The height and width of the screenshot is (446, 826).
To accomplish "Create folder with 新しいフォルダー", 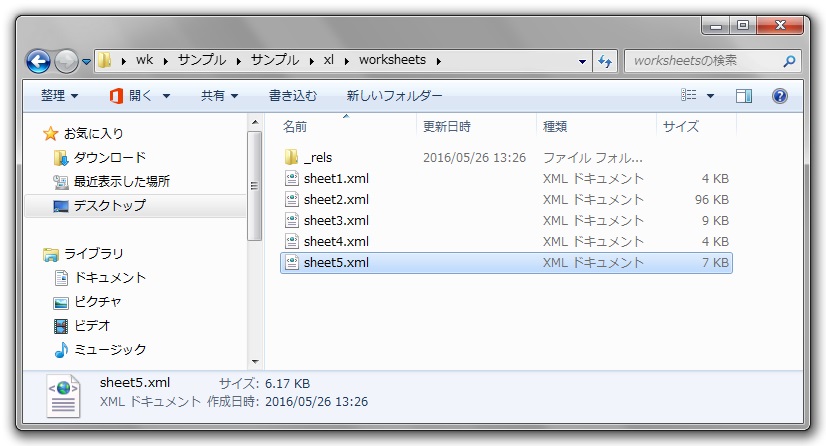I will [x=394, y=96].
